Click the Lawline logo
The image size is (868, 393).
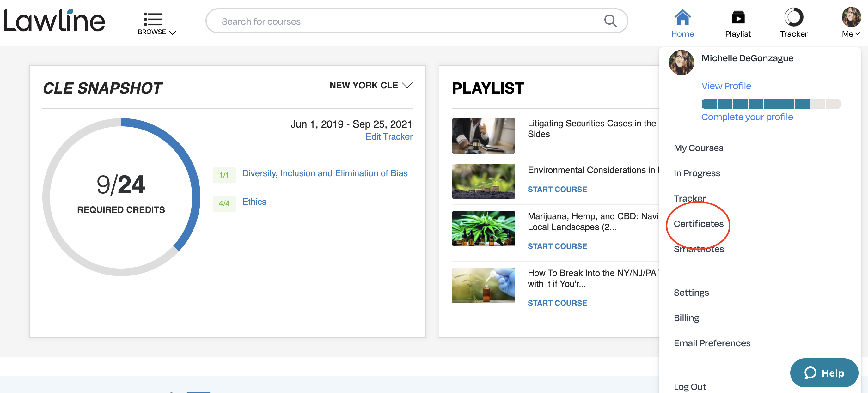(x=54, y=21)
